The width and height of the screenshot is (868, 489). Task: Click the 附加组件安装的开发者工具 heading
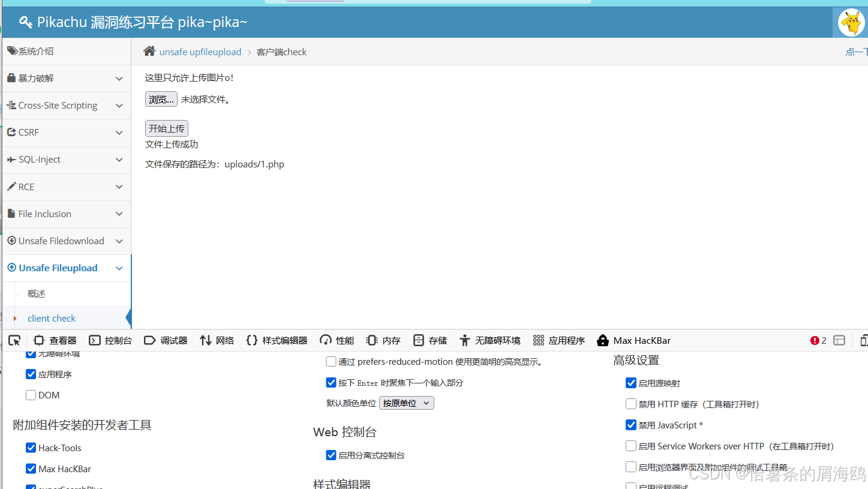(82, 425)
